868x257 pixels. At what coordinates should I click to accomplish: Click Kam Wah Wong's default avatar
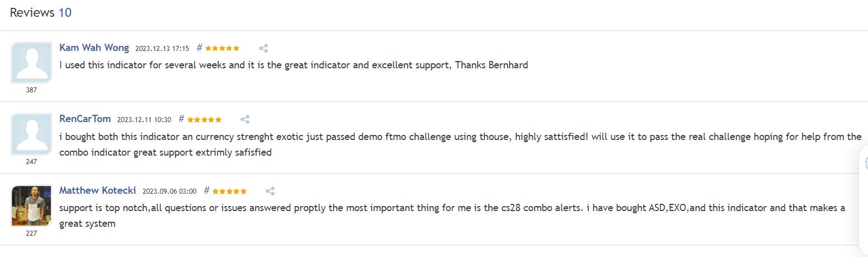(x=31, y=63)
